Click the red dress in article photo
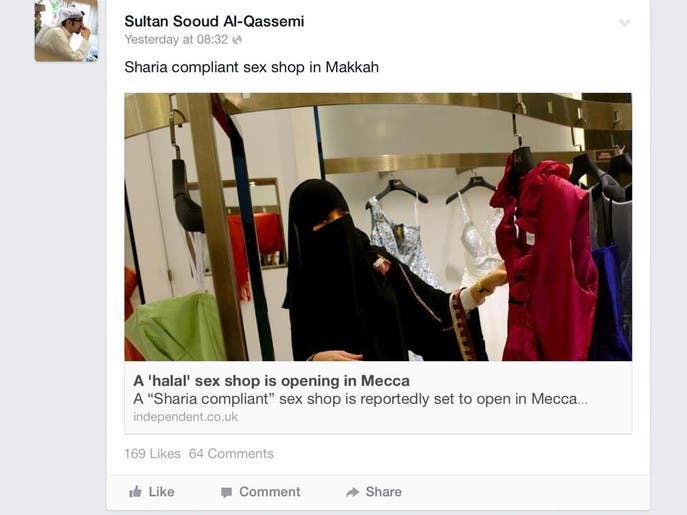The image size is (687, 515). click(x=544, y=261)
